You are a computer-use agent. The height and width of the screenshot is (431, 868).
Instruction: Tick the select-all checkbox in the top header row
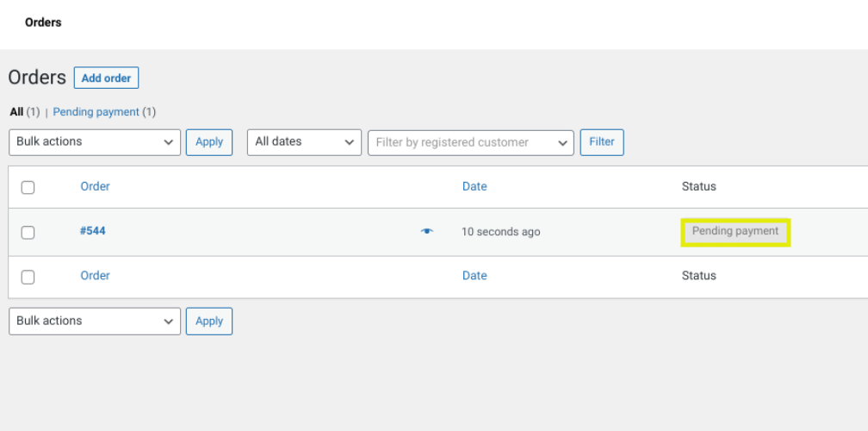tap(28, 187)
